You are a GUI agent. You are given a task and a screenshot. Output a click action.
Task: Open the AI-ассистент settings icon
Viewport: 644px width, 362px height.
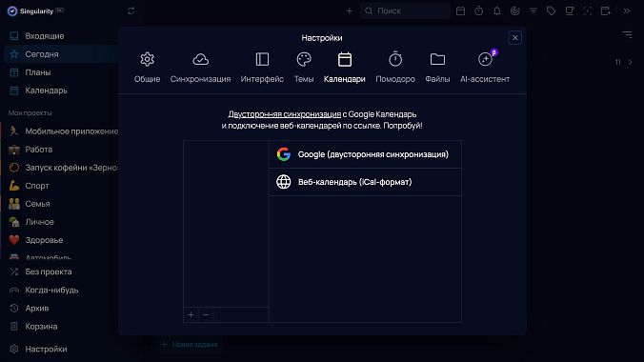485,60
